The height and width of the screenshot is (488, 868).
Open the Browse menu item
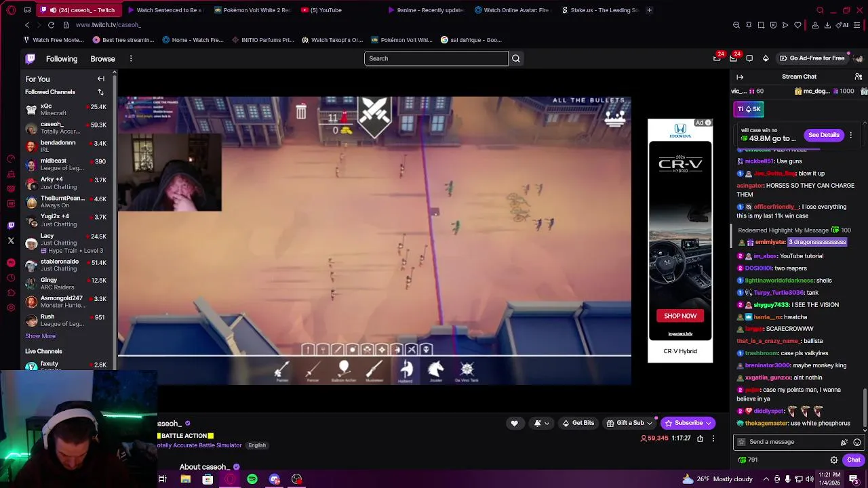pyautogui.click(x=103, y=59)
